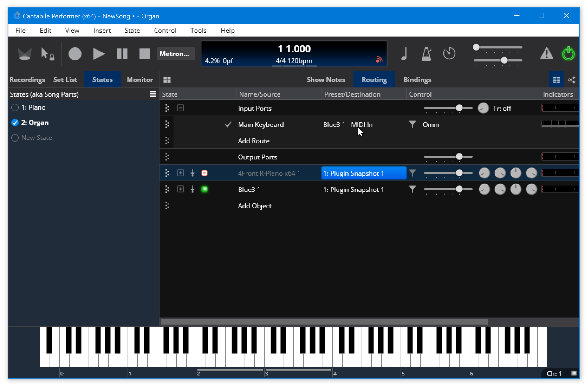
Task: Open the Blue3 1 Plugin Snapshot 1 dropdown
Action: (x=364, y=189)
